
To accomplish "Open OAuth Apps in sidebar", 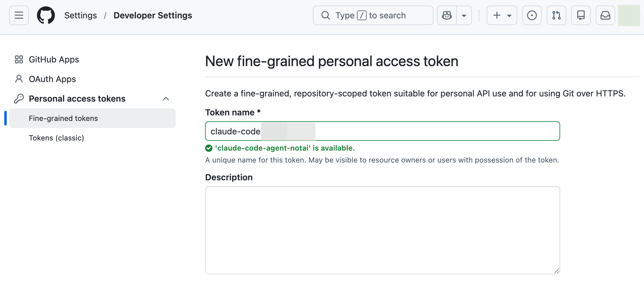I will pyautogui.click(x=52, y=79).
